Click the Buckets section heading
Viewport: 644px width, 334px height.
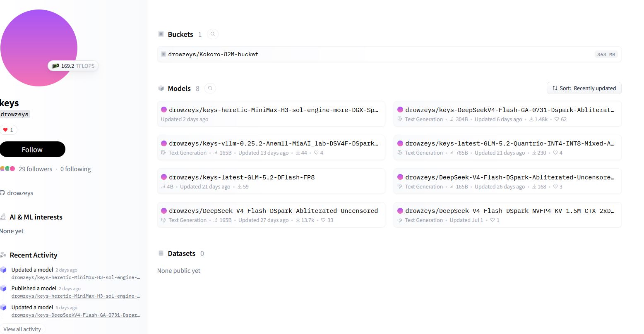coord(180,34)
